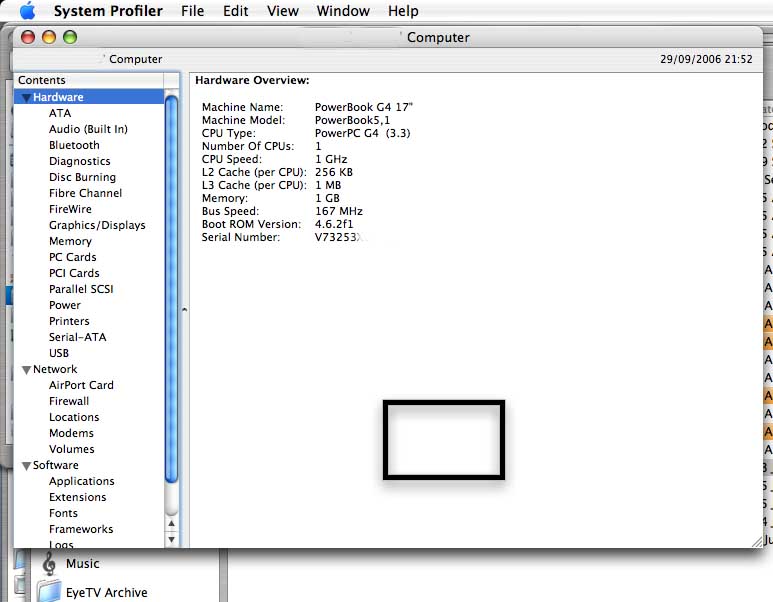The image size is (773, 602).
Task: Click the L2 Cache value 256 KB
Action: click(334, 172)
